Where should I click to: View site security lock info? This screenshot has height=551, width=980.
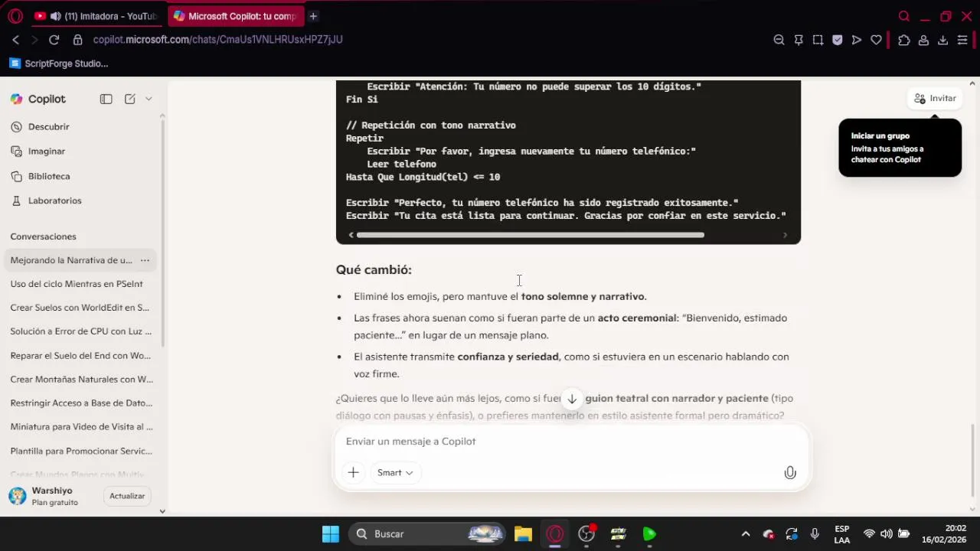(77, 40)
